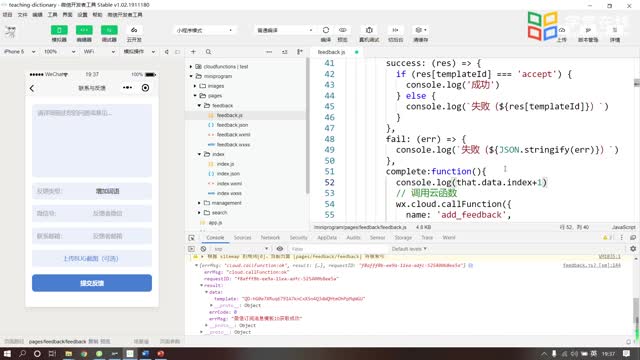
Task: Click the switch to background icon
Action: (x=395, y=30)
